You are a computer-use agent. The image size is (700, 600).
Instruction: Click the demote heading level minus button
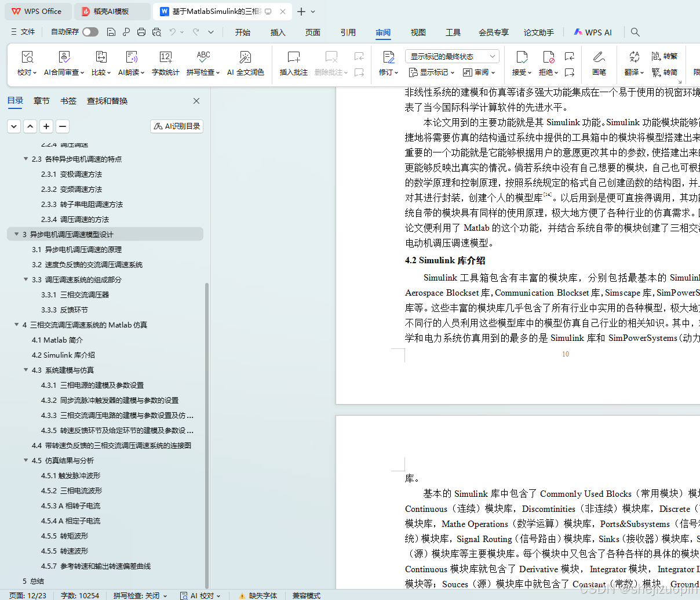click(x=63, y=126)
